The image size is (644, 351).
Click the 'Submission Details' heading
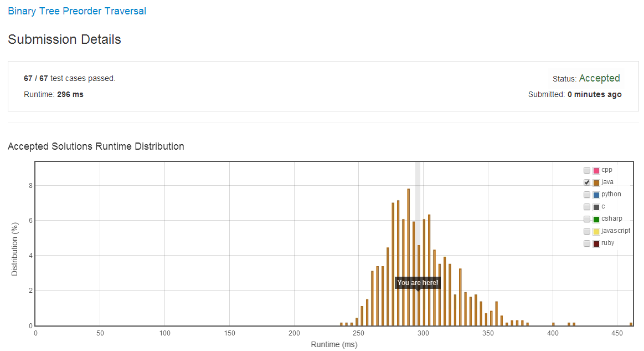coord(64,39)
